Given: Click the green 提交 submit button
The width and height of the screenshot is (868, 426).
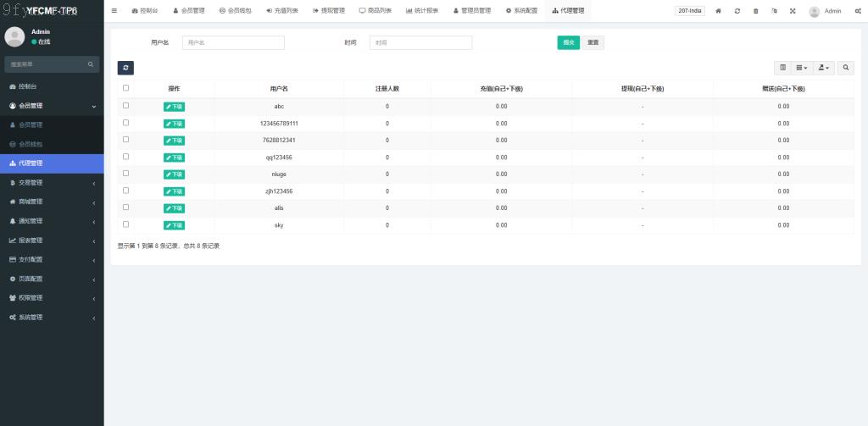Looking at the screenshot, I should (x=568, y=42).
